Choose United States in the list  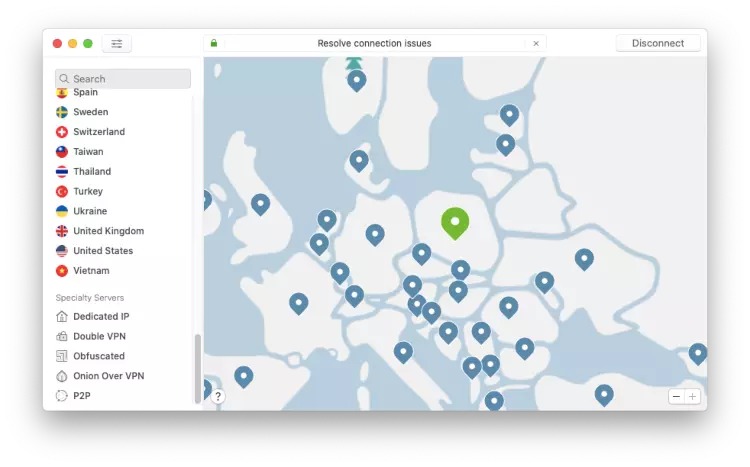[x=103, y=251]
